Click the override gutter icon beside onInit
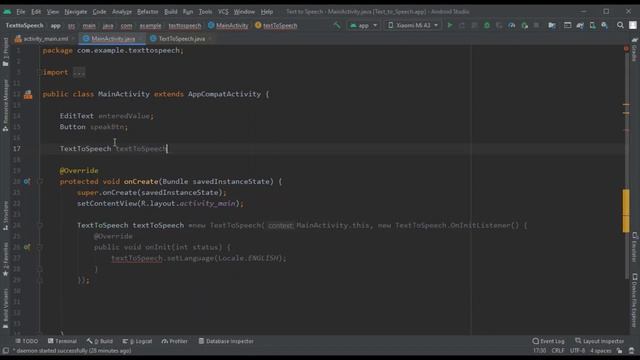 [27, 247]
